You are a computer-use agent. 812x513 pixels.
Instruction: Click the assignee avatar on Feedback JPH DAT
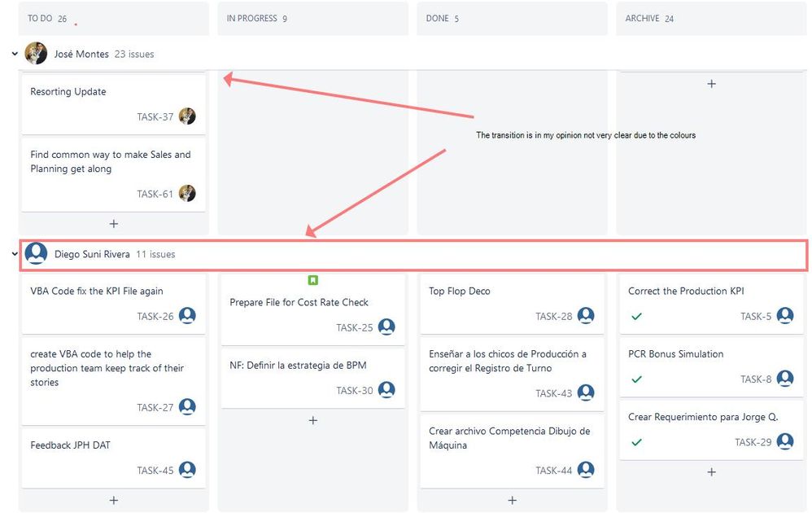[x=187, y=469]
